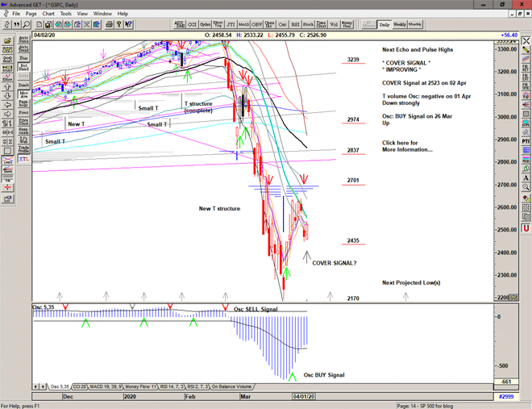Click the 04/02/20 date readout on chart header

tap(44, 35)
